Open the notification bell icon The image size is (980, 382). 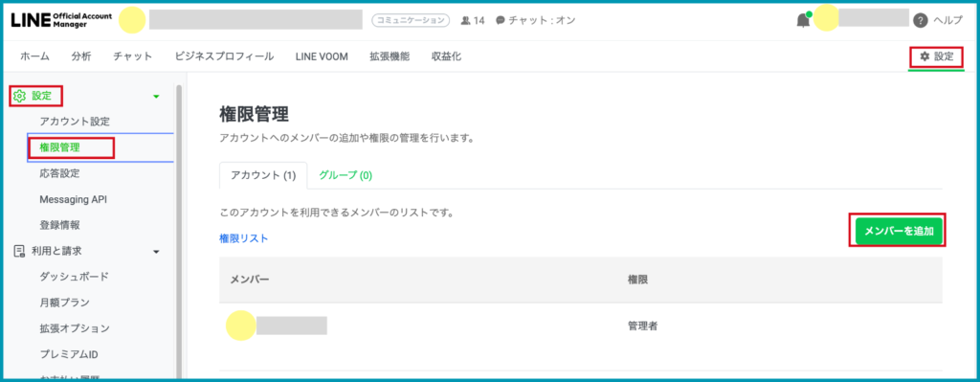tap(803, 20)
